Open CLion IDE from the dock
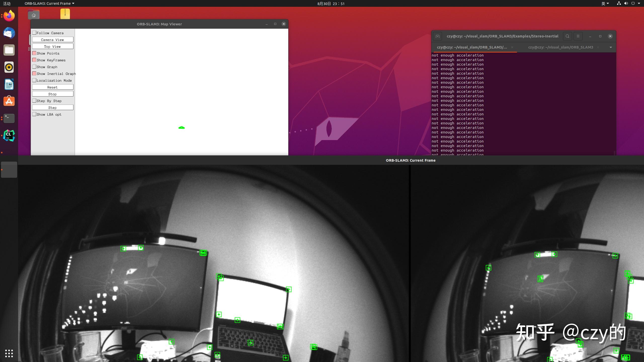 point(9,136)
